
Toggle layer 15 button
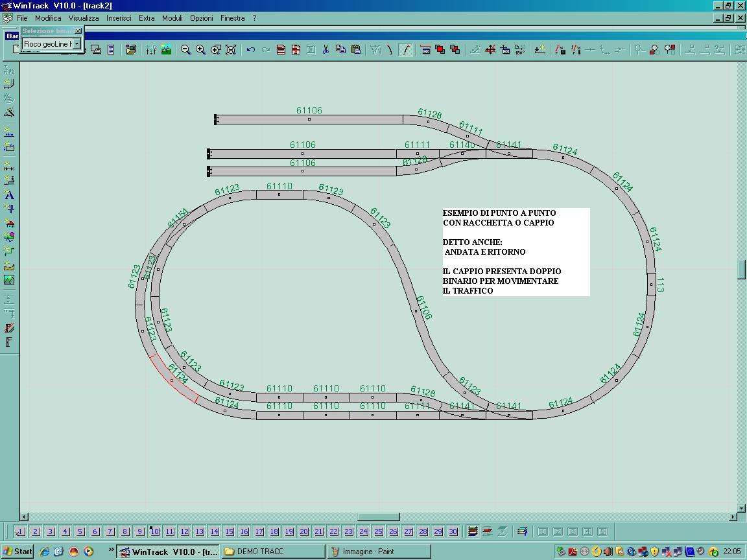[230, 531]
